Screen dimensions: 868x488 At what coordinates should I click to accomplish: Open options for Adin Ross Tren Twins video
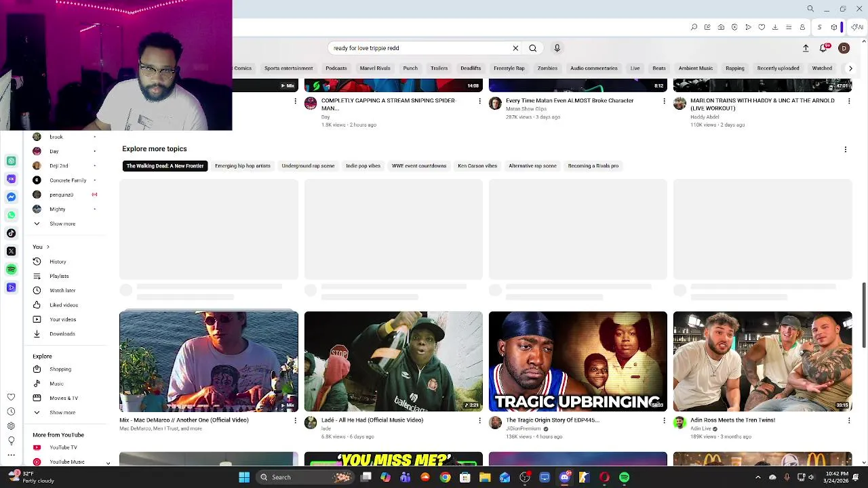[x=848, y=421]
